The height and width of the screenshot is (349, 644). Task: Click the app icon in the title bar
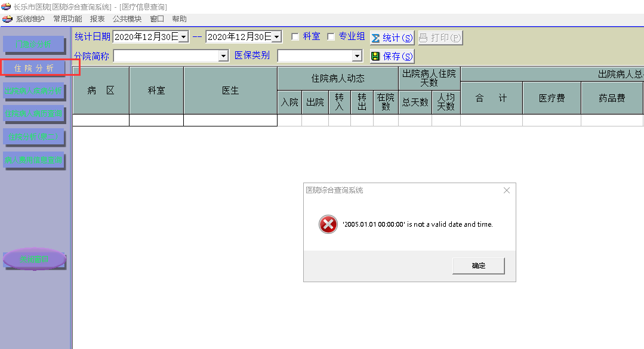[6, 7]
